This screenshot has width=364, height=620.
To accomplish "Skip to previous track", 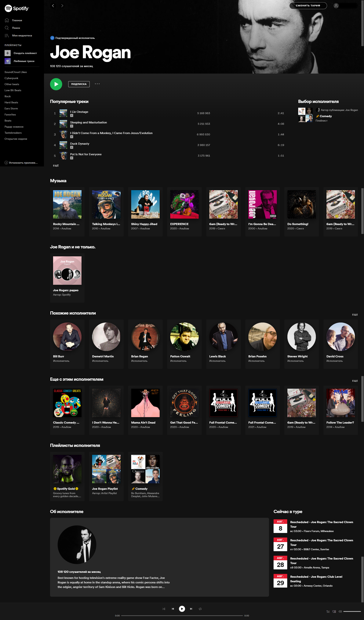I will pos(173,609).
